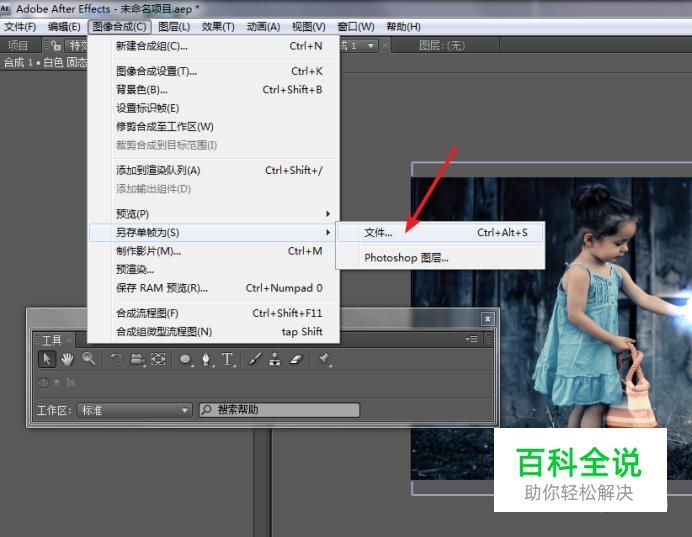This screenshot has width=692, height=537.
Task: Click the 图层: (无) panel tab
Action: tap(442, 45)
